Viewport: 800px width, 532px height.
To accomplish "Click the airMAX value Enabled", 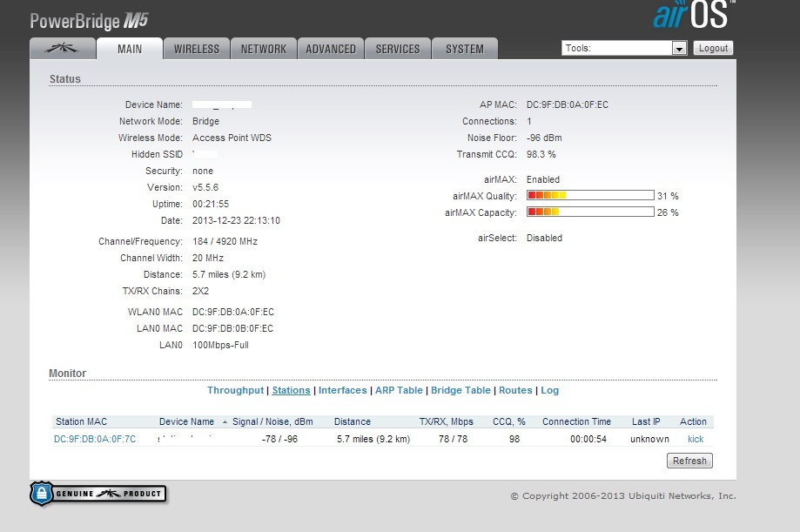I will pyautogui.click(x=543, y=179).
